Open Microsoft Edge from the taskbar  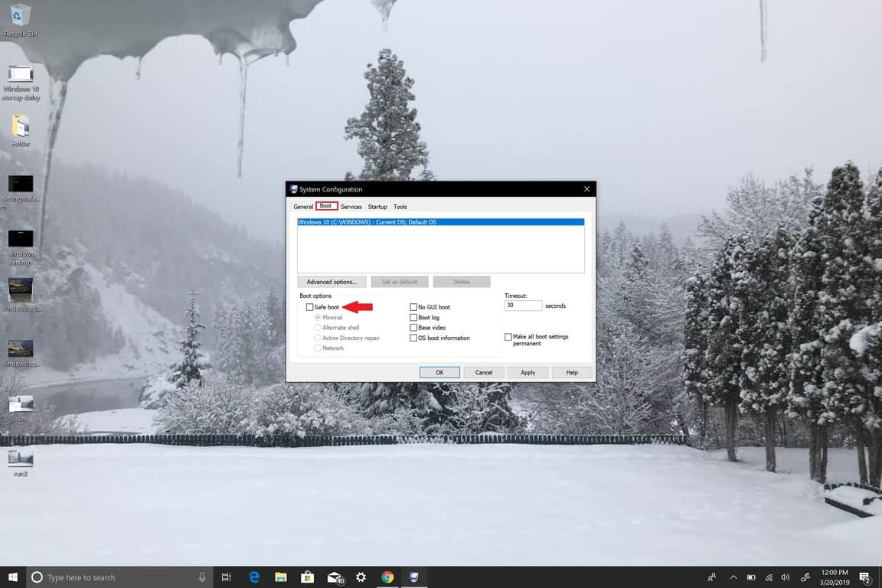(x=254, y=577)
